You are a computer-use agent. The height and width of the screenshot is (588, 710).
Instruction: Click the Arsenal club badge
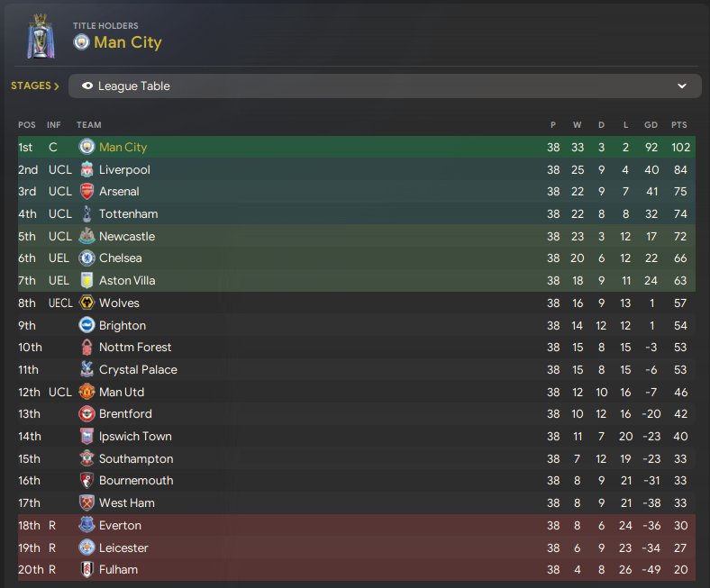click(86, 192)
